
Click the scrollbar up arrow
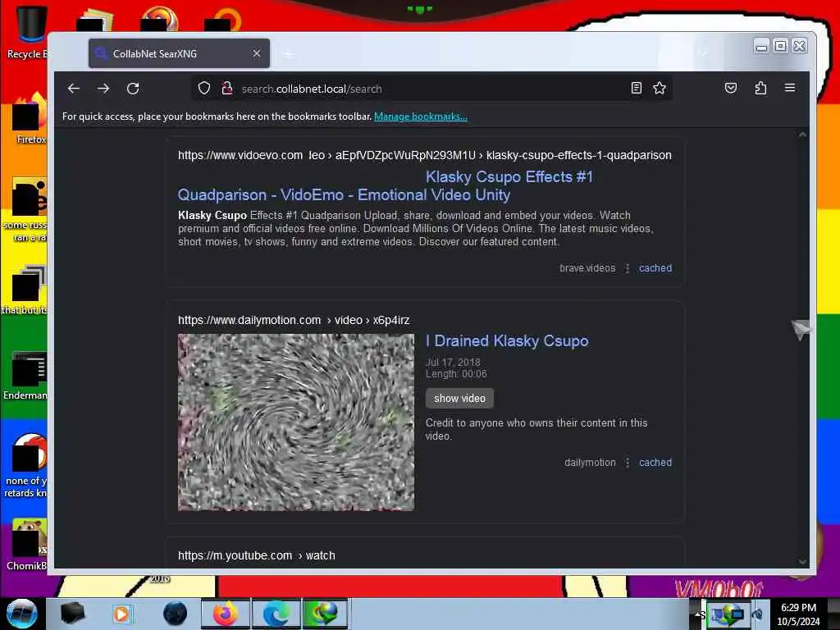tap(802, 135)
